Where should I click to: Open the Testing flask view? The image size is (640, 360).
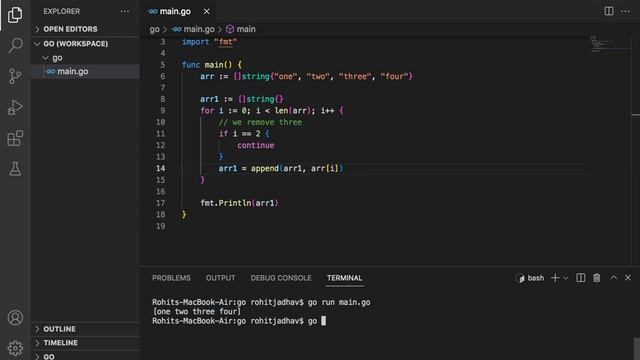[x=15, y=169]
